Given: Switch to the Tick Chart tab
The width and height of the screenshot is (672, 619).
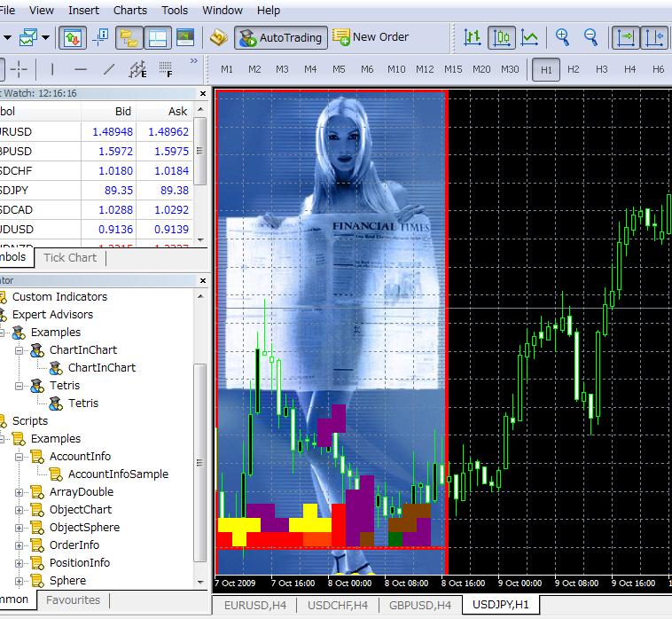Looking at the screenshot, I should pos(70,258).
